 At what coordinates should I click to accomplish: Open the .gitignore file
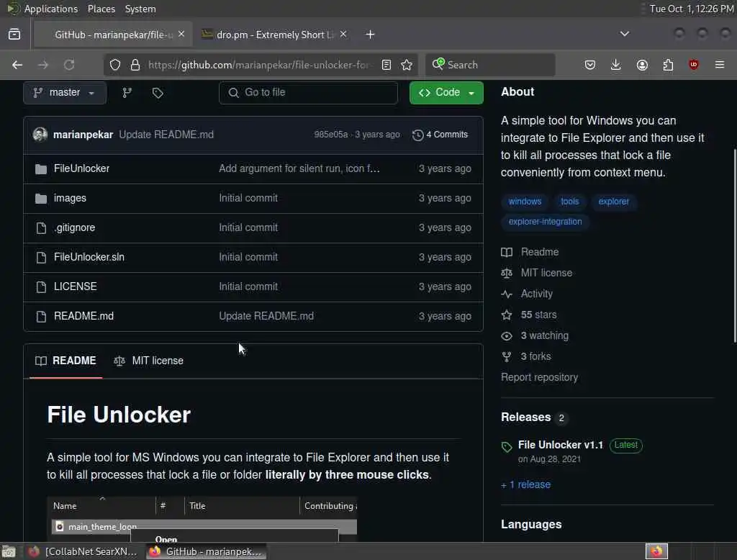tap(74, 227)
